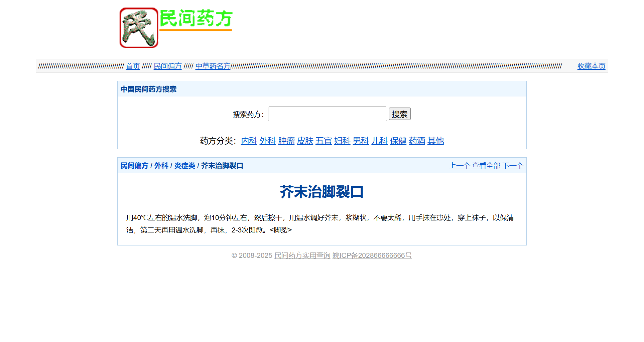Click inside the 搜索药方 search box
644x342 pixels.
[327, 114]
